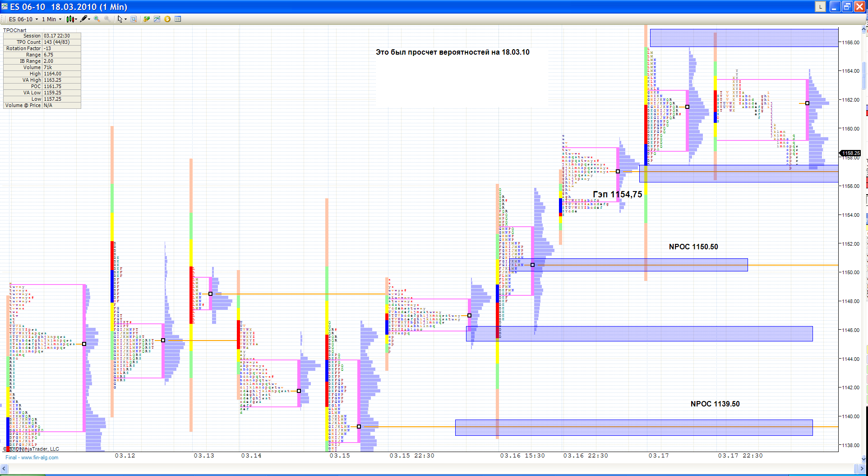868x476 pixels.
Task: Click the NPOC 1139.50 text label
Action: (715, 404)
